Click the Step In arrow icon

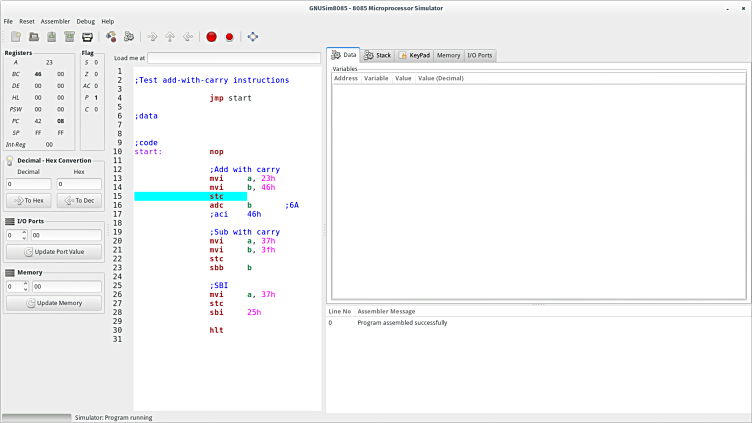(x=153, y=37)
